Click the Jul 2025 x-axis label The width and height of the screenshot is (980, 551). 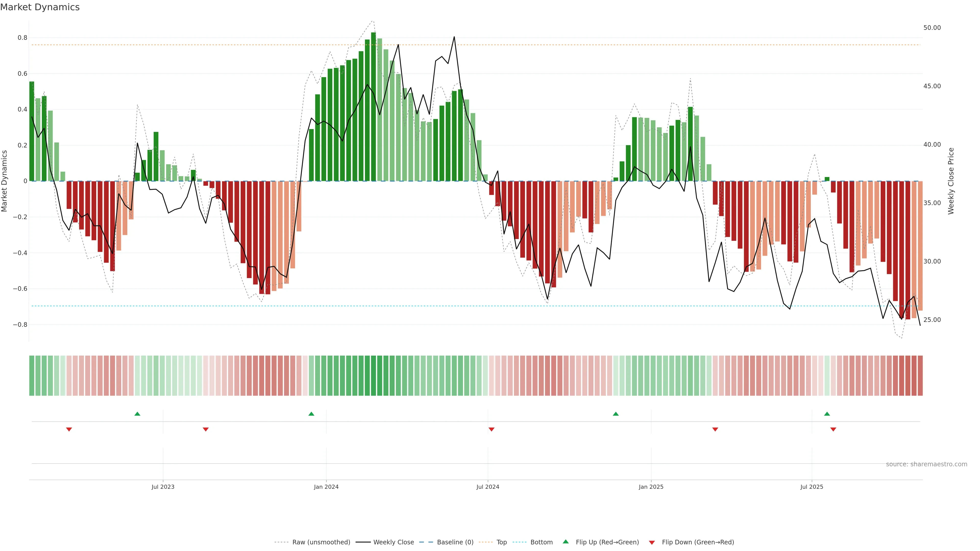tap(812, 487)
